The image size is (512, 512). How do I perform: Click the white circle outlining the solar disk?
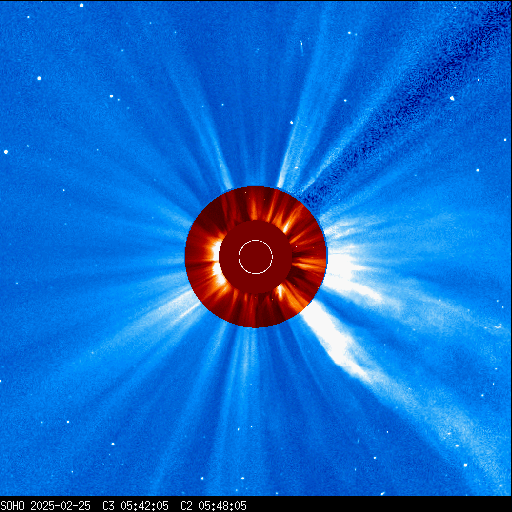coord(256,257)
